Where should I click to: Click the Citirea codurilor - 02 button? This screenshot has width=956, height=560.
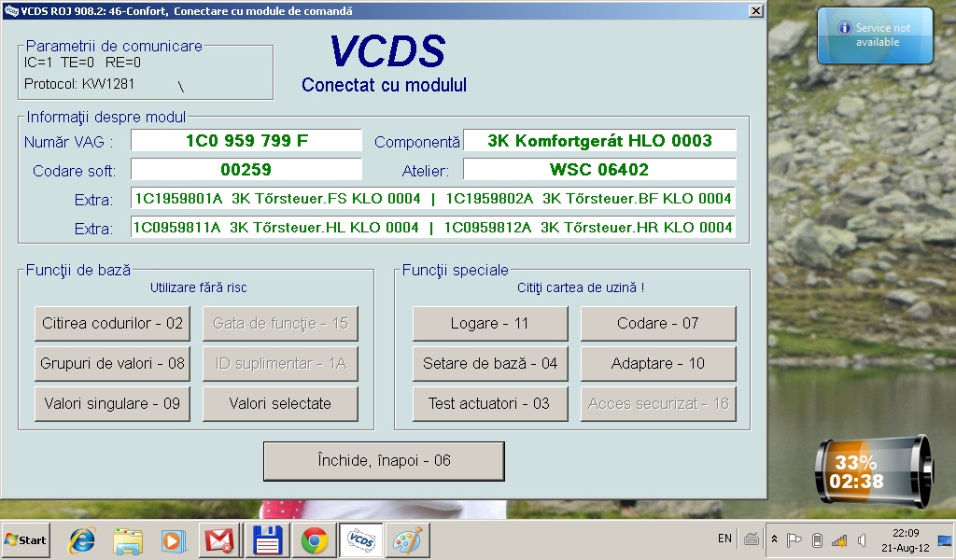112,324
